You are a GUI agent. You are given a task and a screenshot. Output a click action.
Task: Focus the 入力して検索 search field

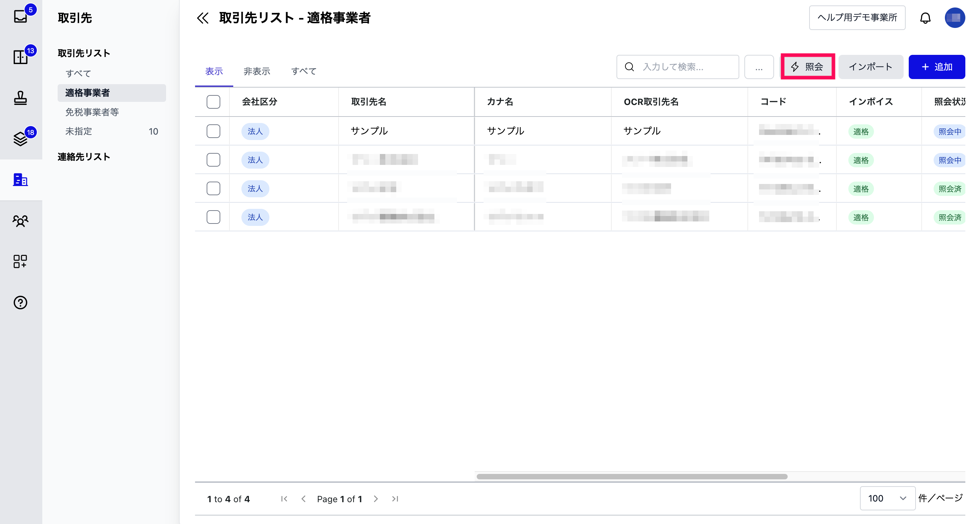(x=678, y=67)
